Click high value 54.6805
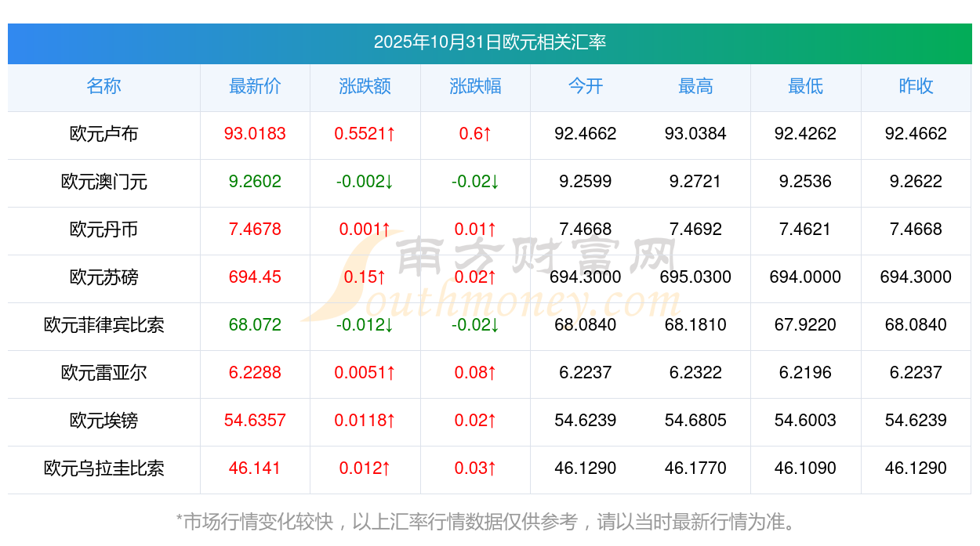 click(x=695, y=421)
